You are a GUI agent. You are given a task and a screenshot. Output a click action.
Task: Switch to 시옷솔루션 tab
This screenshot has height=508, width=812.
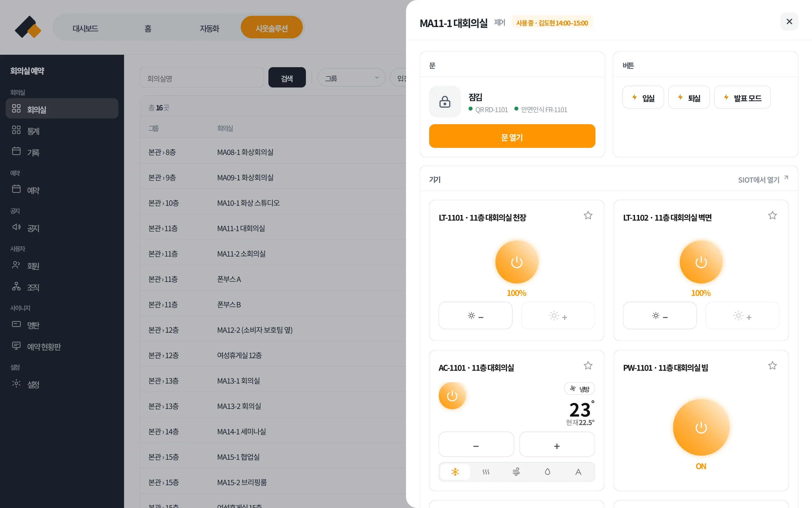pyautogui.click(x=272, y=27)
